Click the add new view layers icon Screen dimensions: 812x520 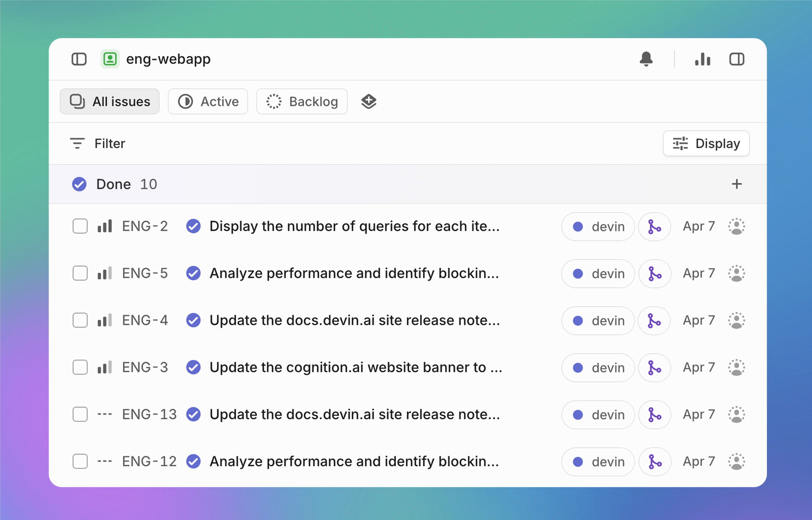369,101
